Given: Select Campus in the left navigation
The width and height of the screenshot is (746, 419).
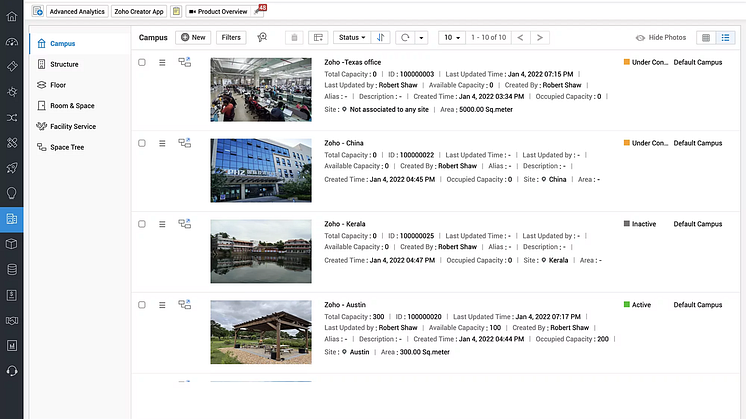Looking at the screenshot, I should click(79, 43).
